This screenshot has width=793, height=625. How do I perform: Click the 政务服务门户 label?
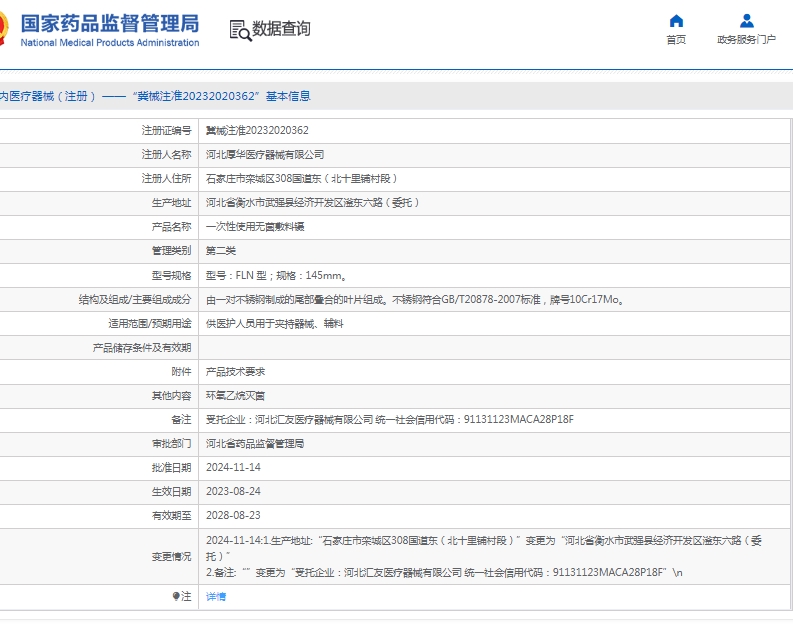[x=746, y=39]
